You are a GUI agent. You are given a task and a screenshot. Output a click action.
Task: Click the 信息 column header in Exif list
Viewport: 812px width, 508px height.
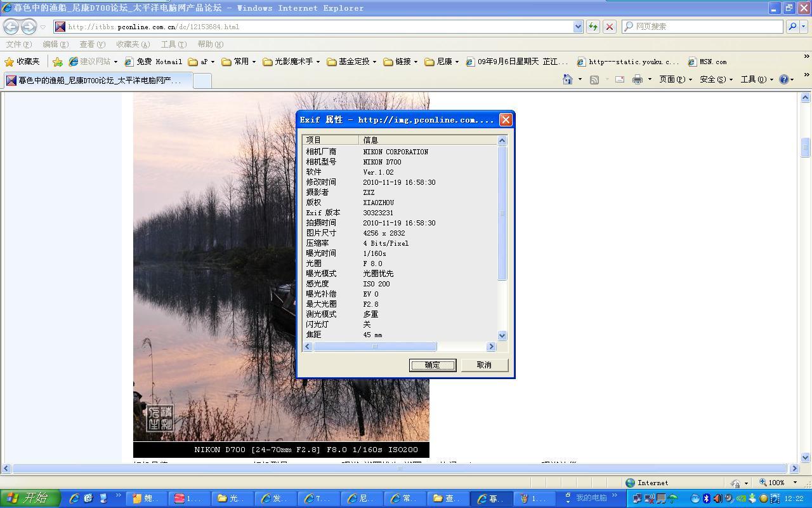428,140
